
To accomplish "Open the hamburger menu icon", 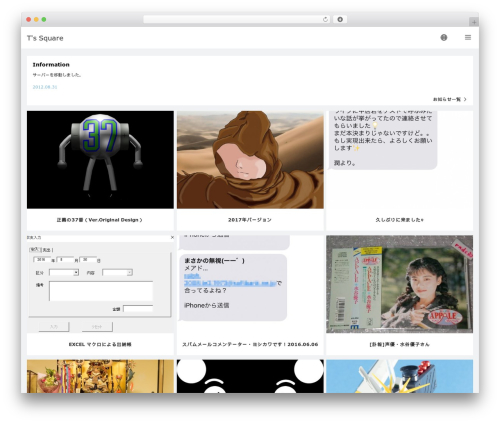I will tap(468, 38).
